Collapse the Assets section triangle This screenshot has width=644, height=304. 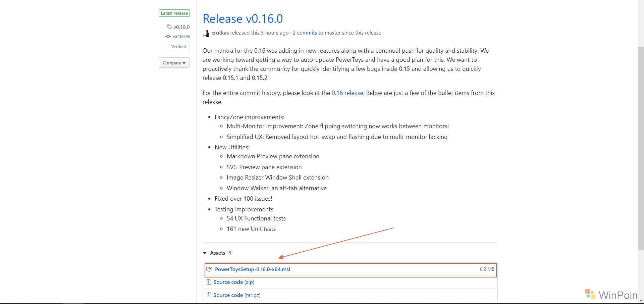(x=205, y=253)
